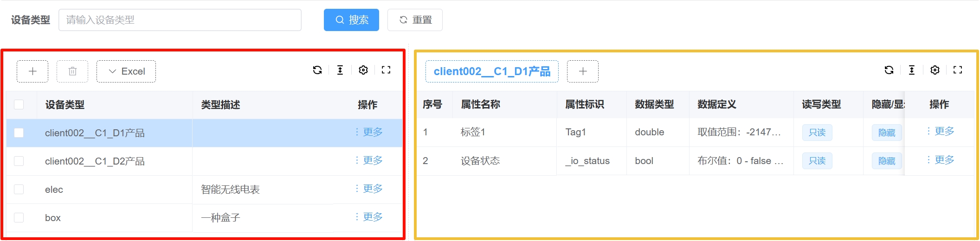Adjust row density in device type table
The width and height of the screenshot is (980, 241).
coord(340,70)
